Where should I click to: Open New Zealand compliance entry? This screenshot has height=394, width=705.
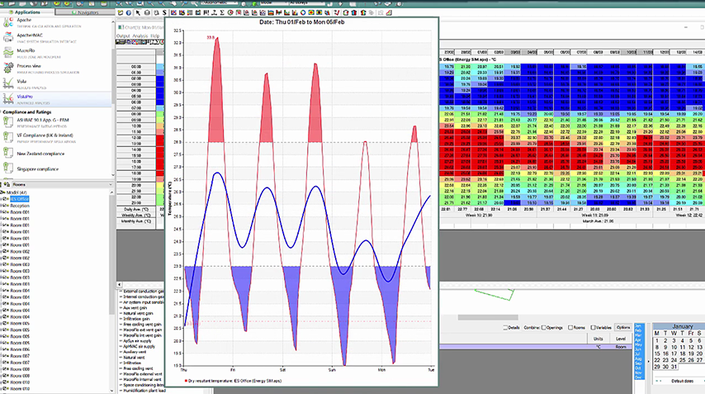coord(40,154)
